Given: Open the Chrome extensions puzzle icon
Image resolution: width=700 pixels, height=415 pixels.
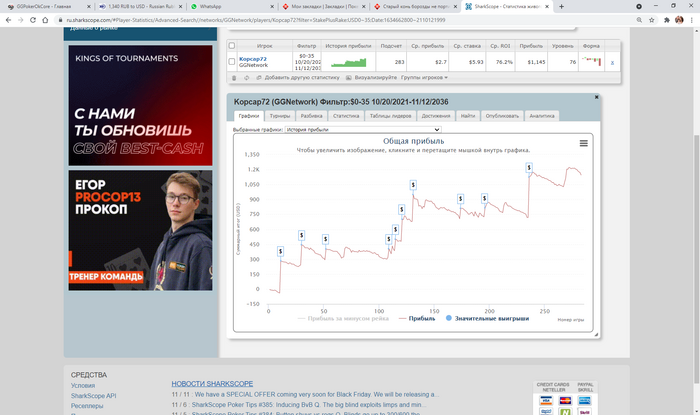Looking at the screenshot, I should [x=667, y=20].
